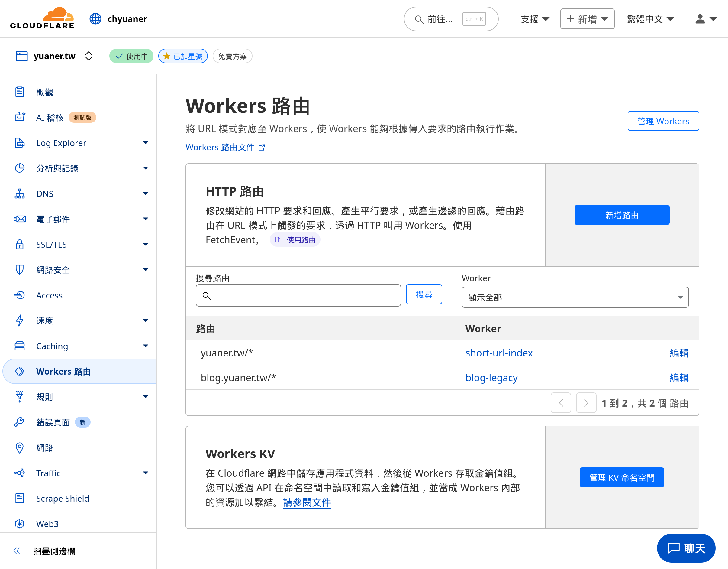This screenshot has height=569, width=728.
Task: Click external-link icon next to Workers 路由文件
Action: pyautogui.click(x=262, y=148)
